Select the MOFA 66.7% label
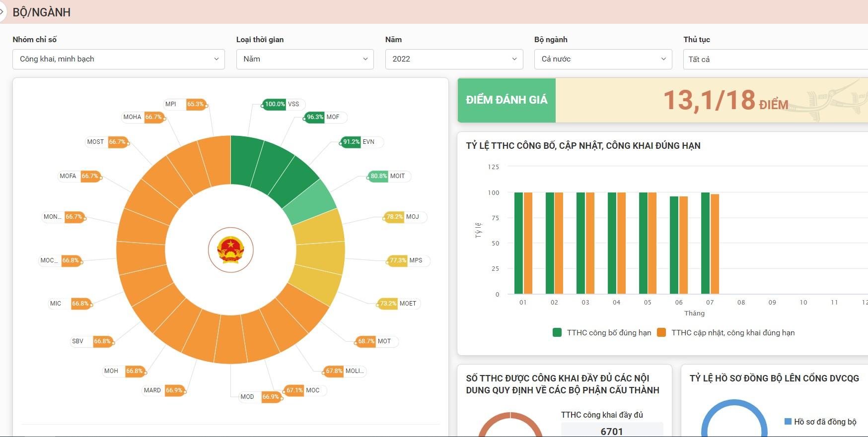868x437 pixels. [x=79, y=176]
